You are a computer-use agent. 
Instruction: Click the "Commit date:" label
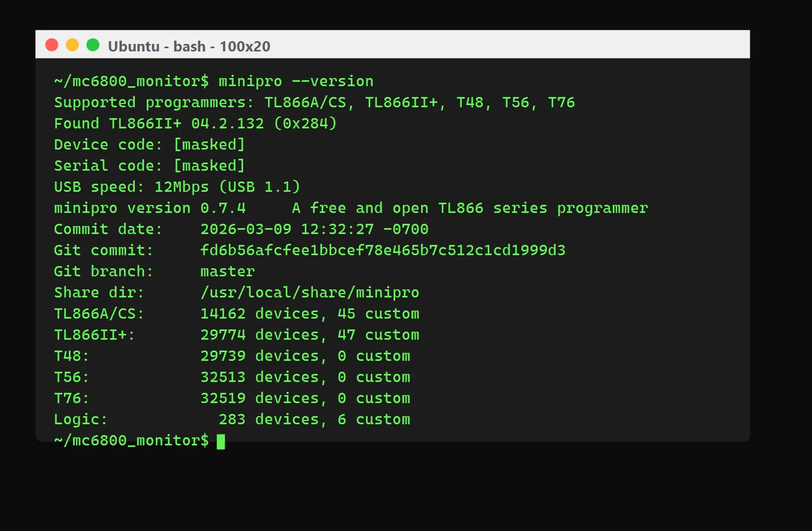108,229
